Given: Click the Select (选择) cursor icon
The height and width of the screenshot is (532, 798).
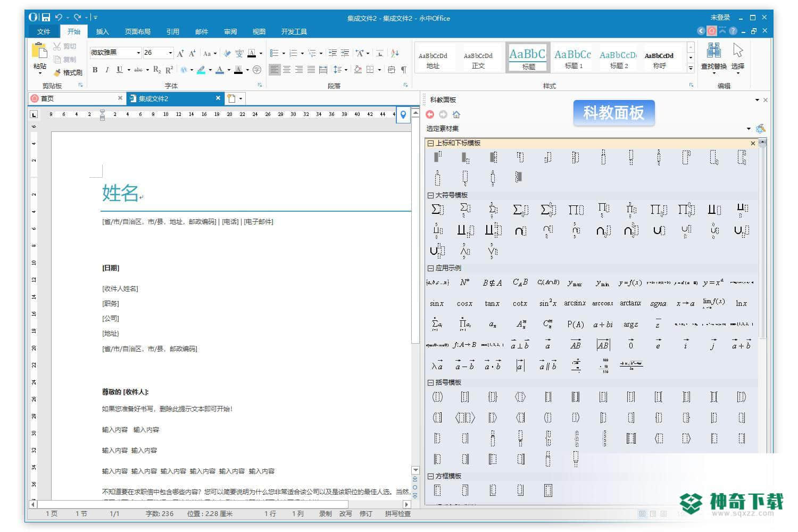Looking at the screenshot, I should tap(738, 51).
